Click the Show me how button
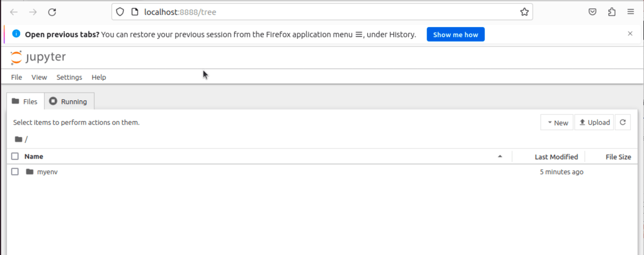Image resolution: width=644 pixels, height=255 pixels. [455, 34]
